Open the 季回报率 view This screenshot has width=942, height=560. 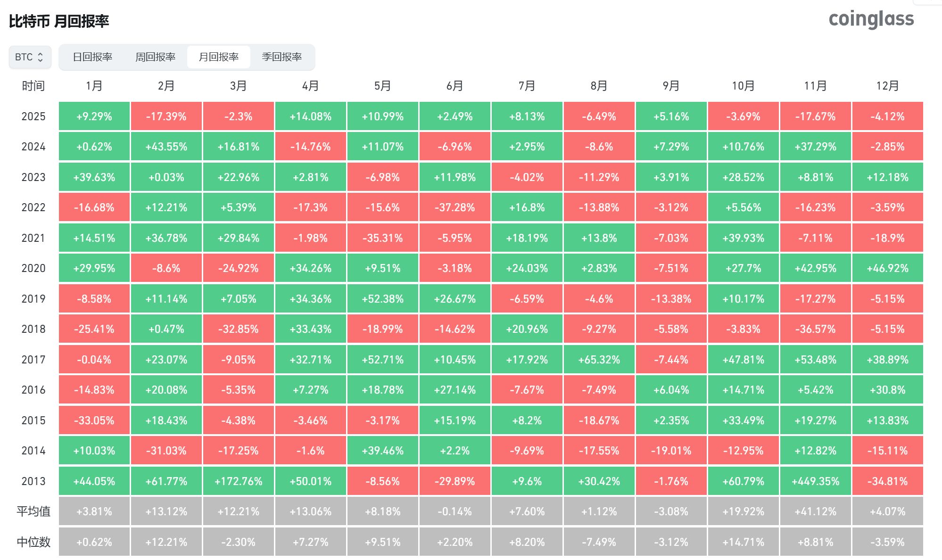click(282, 56)
